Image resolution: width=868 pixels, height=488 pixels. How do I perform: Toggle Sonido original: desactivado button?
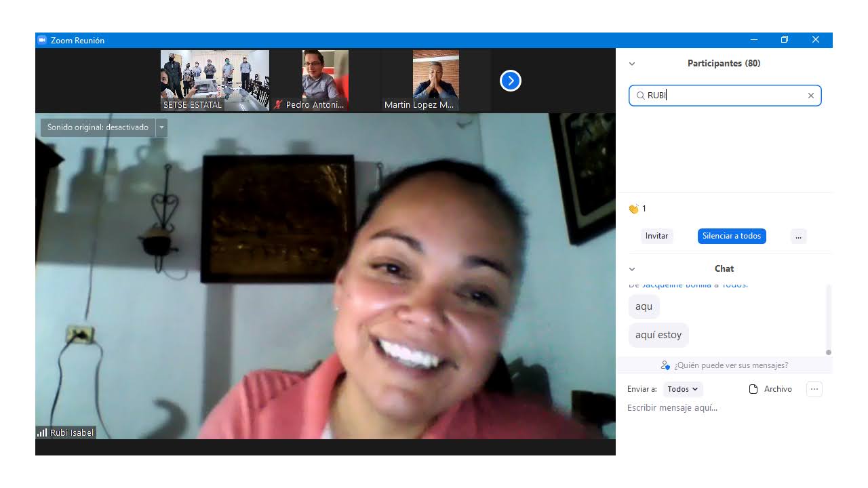[98, 127]
